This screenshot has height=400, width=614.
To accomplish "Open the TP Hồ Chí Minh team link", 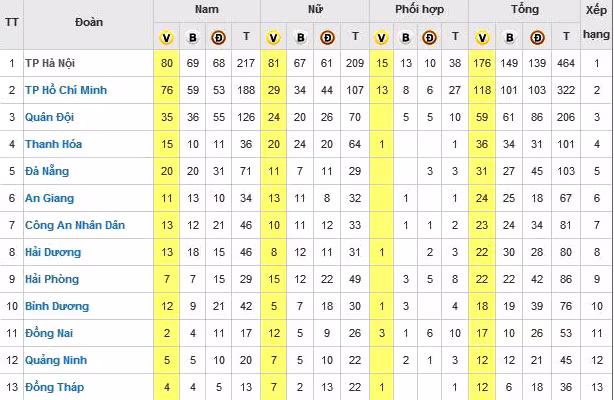I will pos(74,91).
